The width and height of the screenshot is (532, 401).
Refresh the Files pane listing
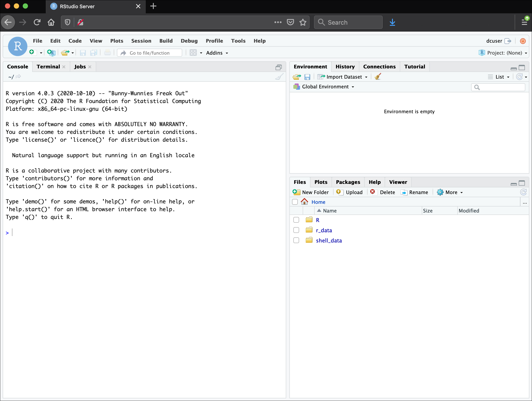click(x=524, y=192)
